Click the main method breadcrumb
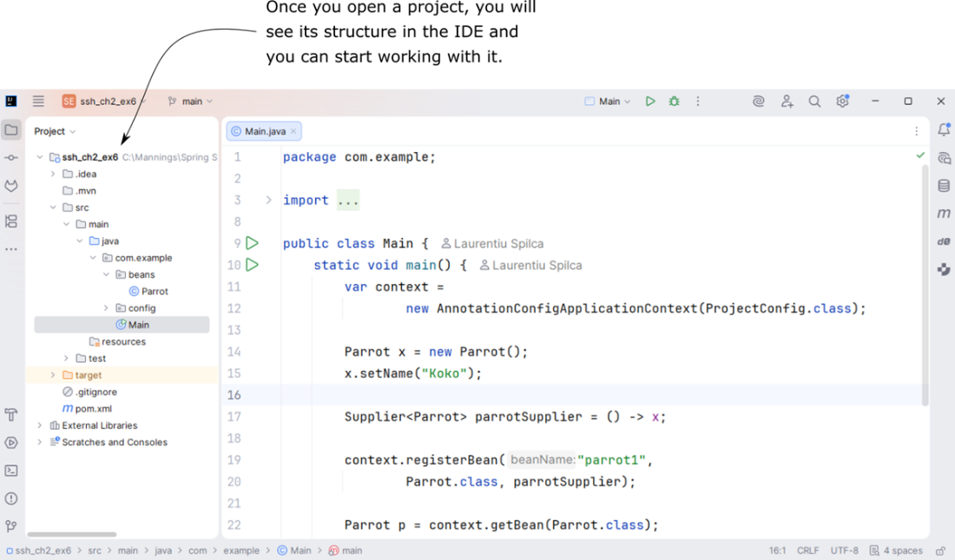The height and width of the screenshot is (560, 955). point(346,550)
